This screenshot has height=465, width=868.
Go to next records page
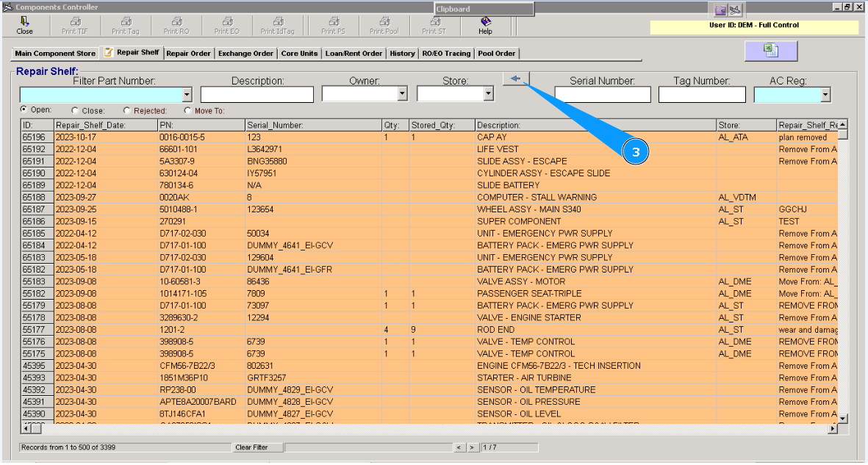(x=472, y=447)
